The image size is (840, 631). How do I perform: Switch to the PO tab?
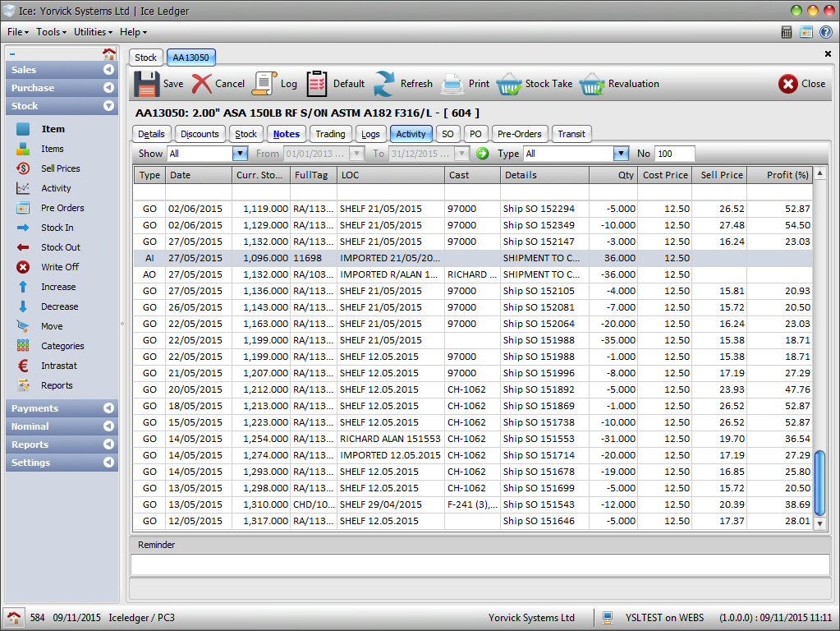pos(475,134)
